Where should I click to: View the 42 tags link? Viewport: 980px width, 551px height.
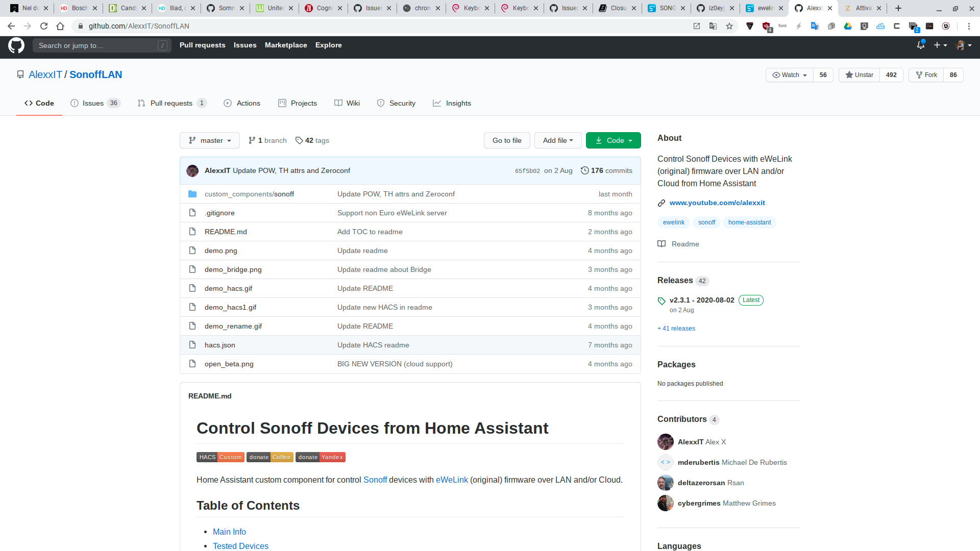click(x=312, y=140)
